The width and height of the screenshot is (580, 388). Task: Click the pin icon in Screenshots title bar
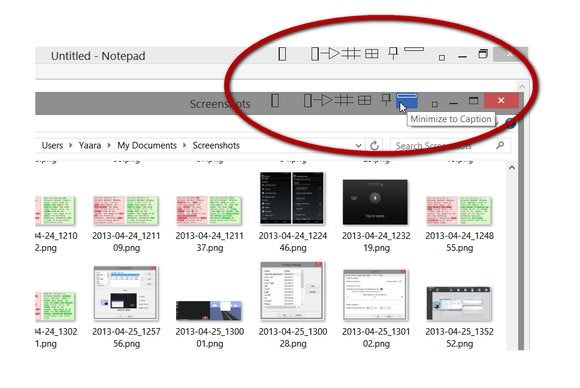386,100
